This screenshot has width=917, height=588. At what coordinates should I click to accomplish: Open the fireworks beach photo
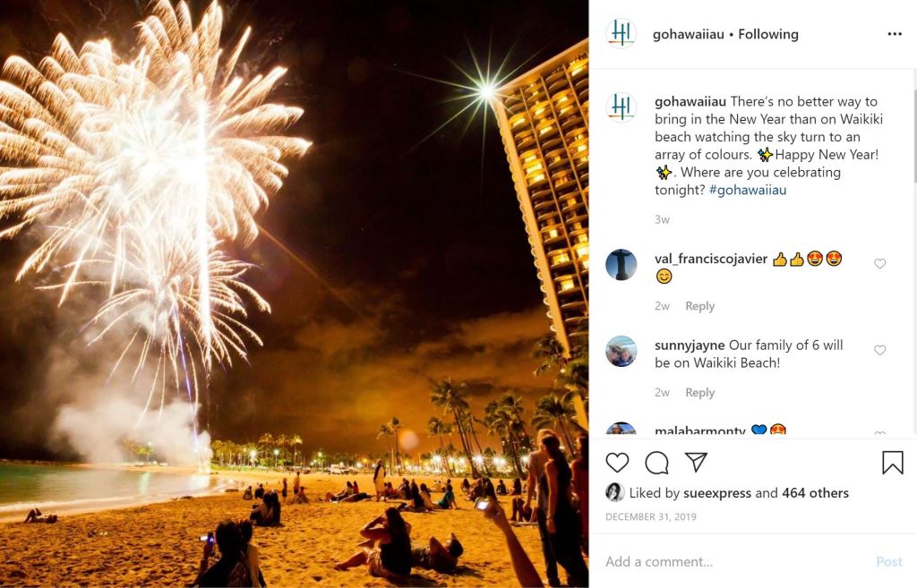(294, 294)
